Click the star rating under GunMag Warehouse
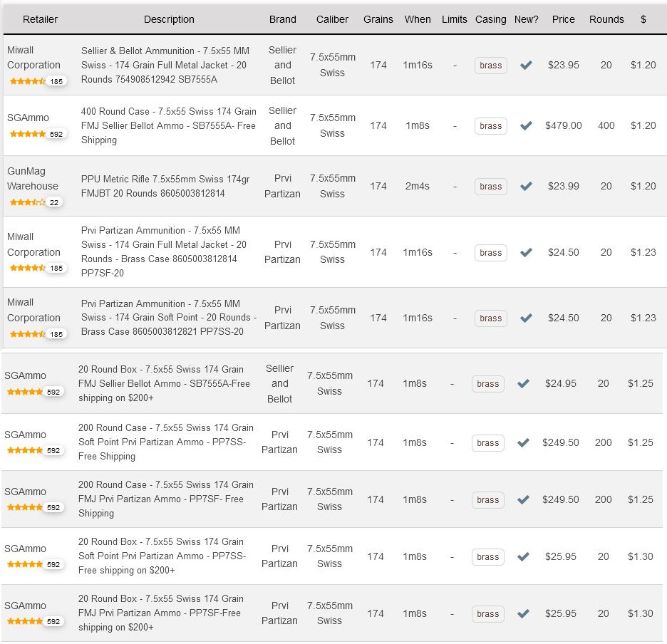The height and width of the screenshot is (644, 667). [26, 202]
